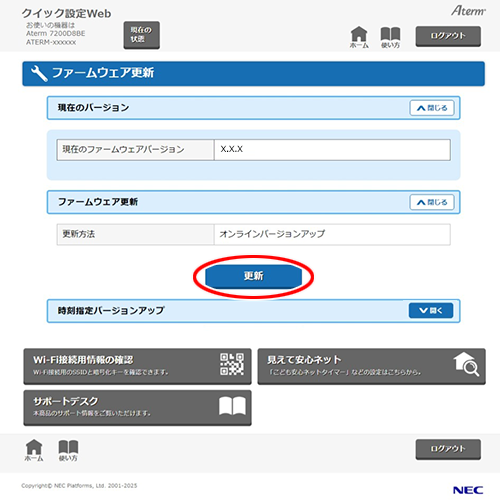Open the 使い方 book icon in header
500x502 pixels.
point(390,37)
